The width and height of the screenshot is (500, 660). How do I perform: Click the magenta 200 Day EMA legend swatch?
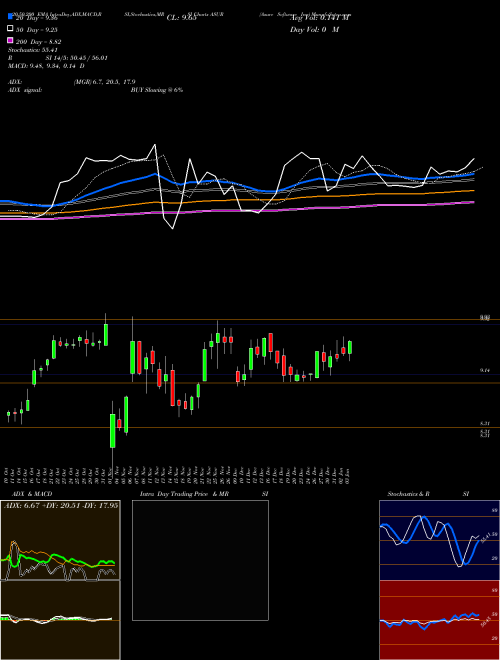(10, 41)
